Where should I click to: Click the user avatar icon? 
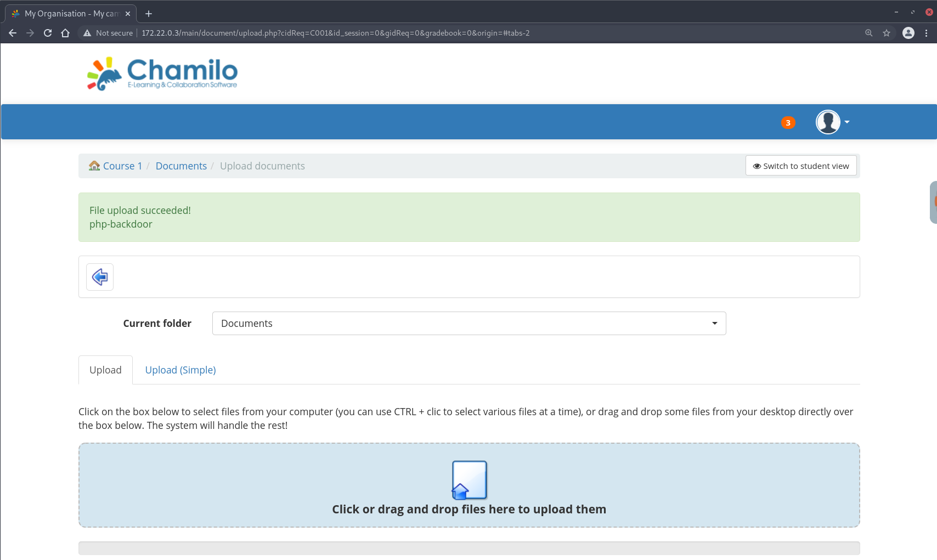pyautogui.click(x=827, y=122)
